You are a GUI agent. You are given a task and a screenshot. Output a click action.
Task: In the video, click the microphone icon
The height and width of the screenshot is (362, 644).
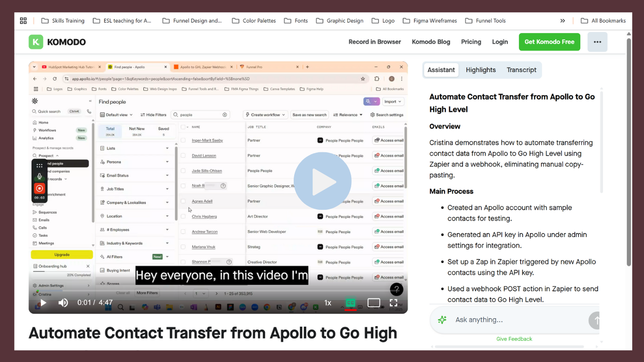click(40, 176)
